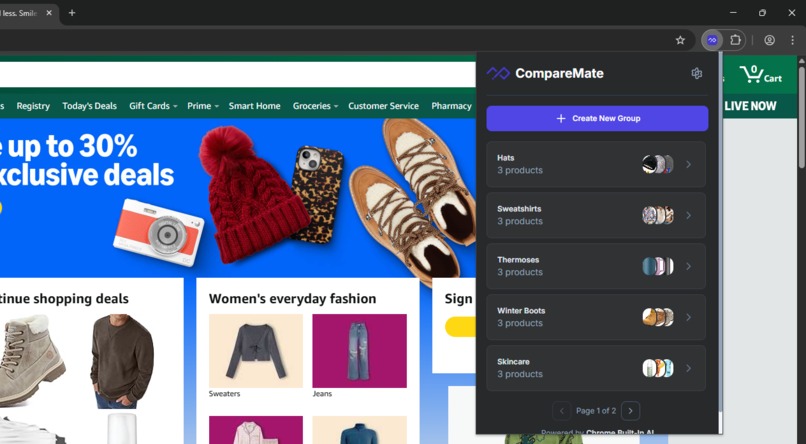
Task: Open the Registry nav link
Action: coord(33,106)
